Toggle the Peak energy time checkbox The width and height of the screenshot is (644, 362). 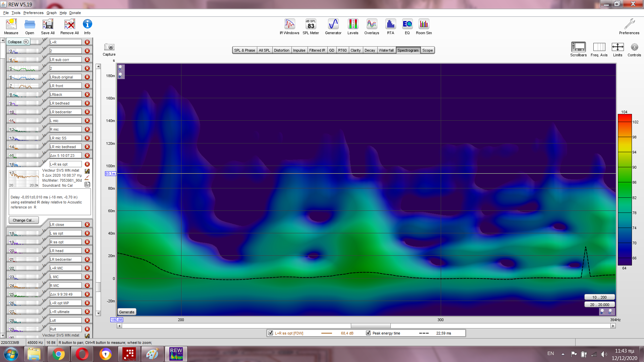pos(368,333)
